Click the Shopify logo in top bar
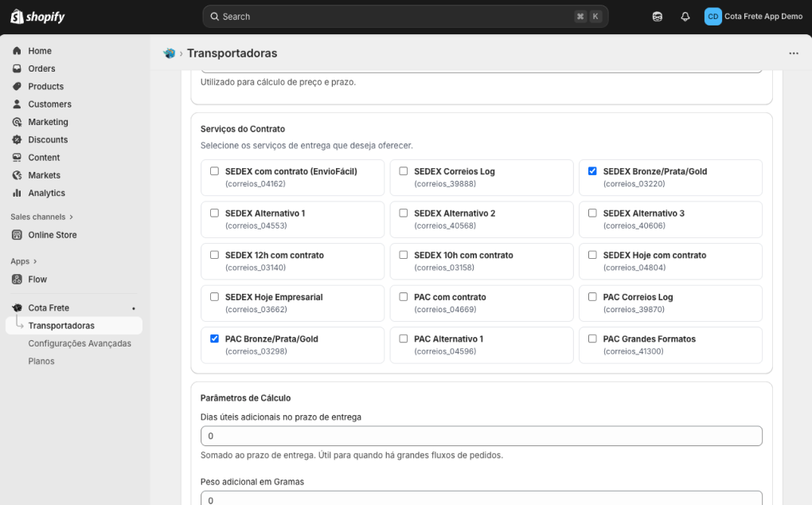Image resolution: width=812 pixels, height=505 pixels. 37,17
